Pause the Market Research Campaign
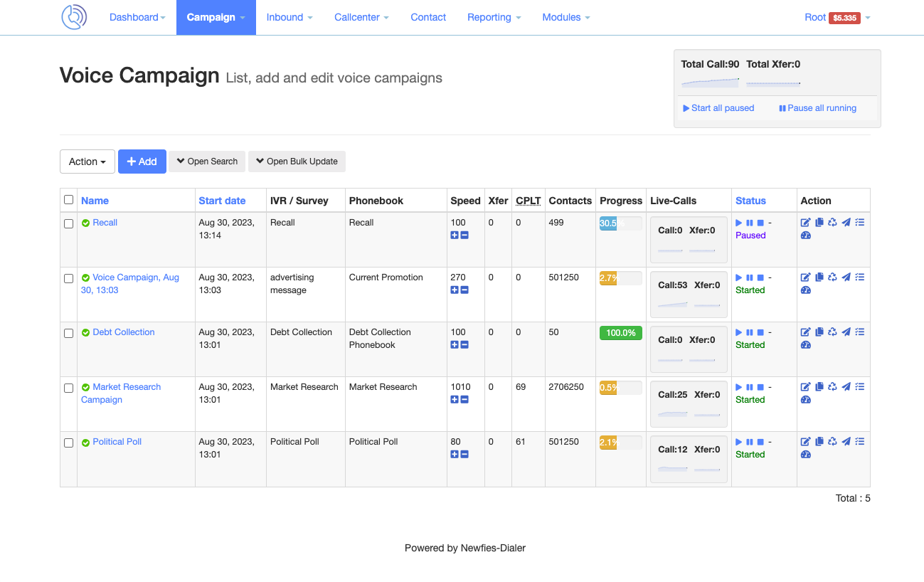This screenshot has width=924, height=582. (x=749, y=387)
